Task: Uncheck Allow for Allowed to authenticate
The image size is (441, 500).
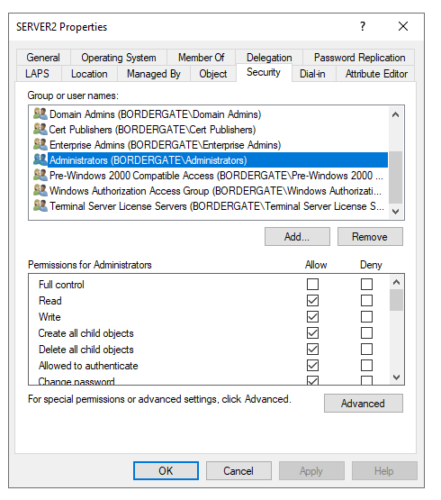Action: pos(313,365)
